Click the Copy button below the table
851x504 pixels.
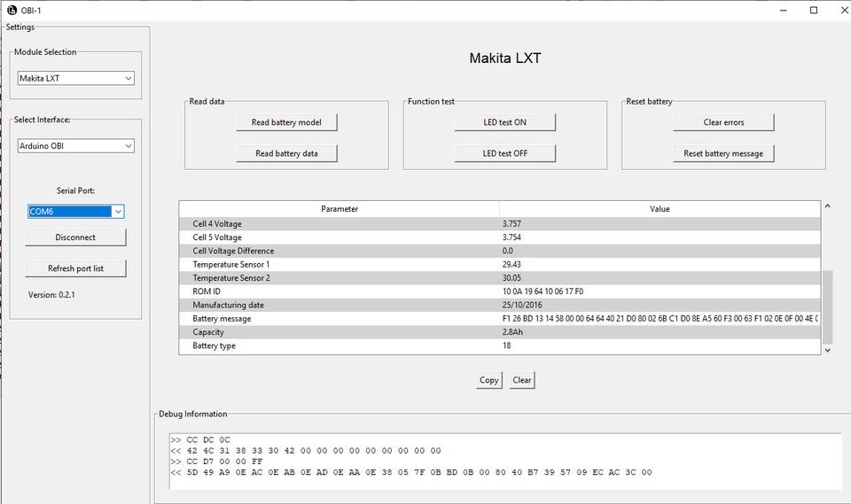pos(489,380)
